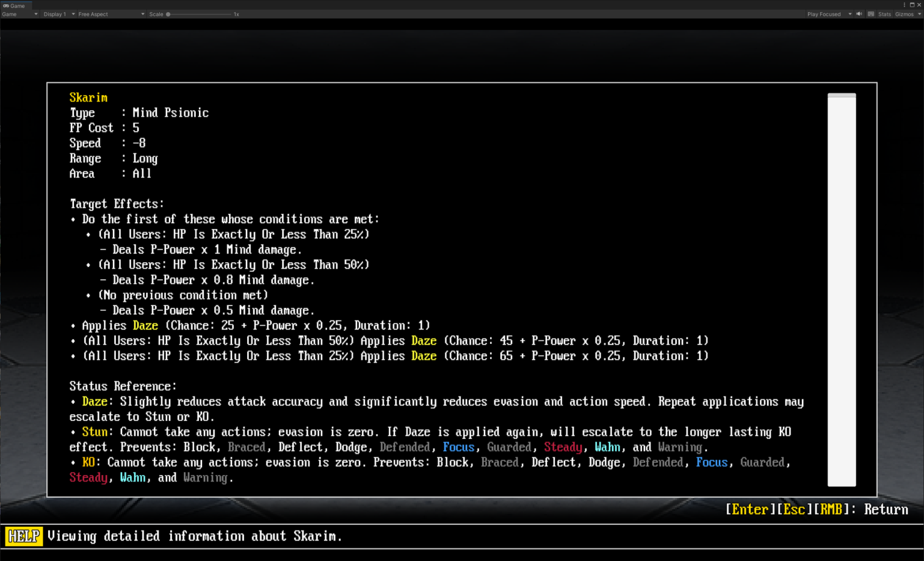924x561 pixels.
Task: Toggle the Stats overlay
Action: pyautogui.click(x=884, y=14)
